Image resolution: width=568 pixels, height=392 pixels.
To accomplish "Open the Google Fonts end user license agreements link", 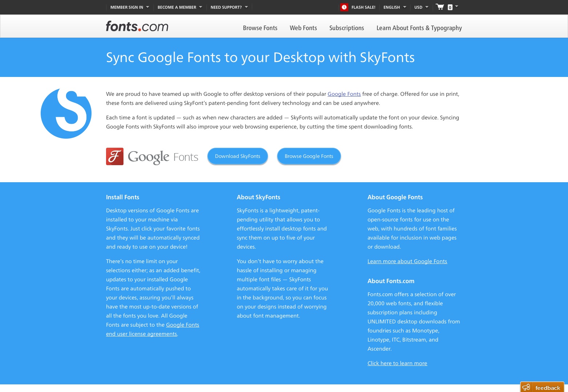I will click(153, 329).
